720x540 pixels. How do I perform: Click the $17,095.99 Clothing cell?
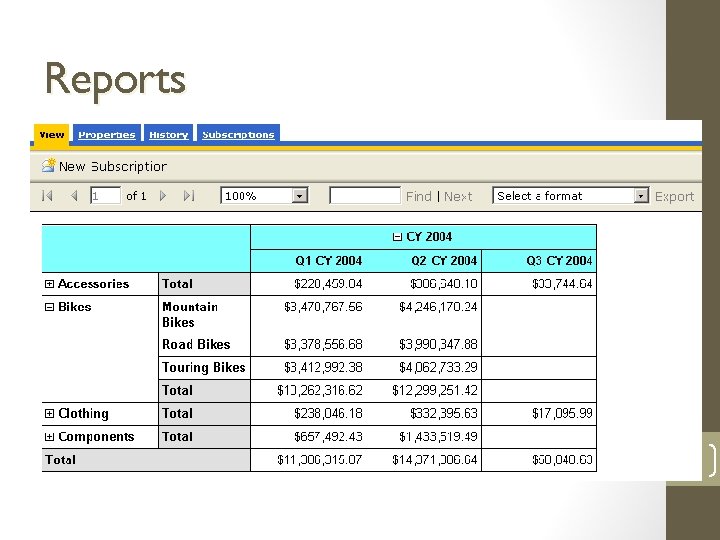click(562, 413)
